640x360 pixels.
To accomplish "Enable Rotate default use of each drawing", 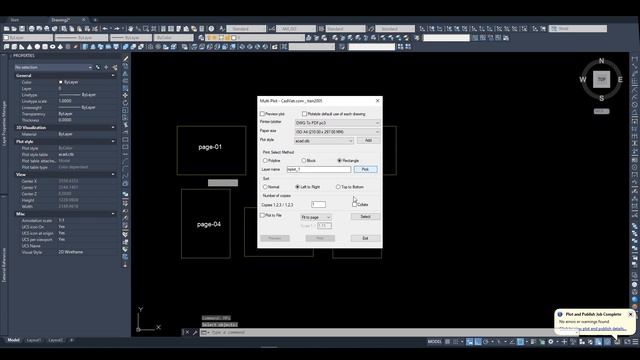I will 304,114.
